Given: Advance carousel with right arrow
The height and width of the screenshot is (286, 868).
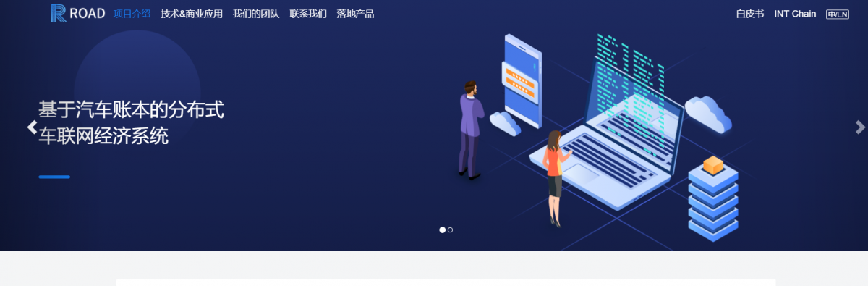Looking at the screenshot, I should (860, 127).
